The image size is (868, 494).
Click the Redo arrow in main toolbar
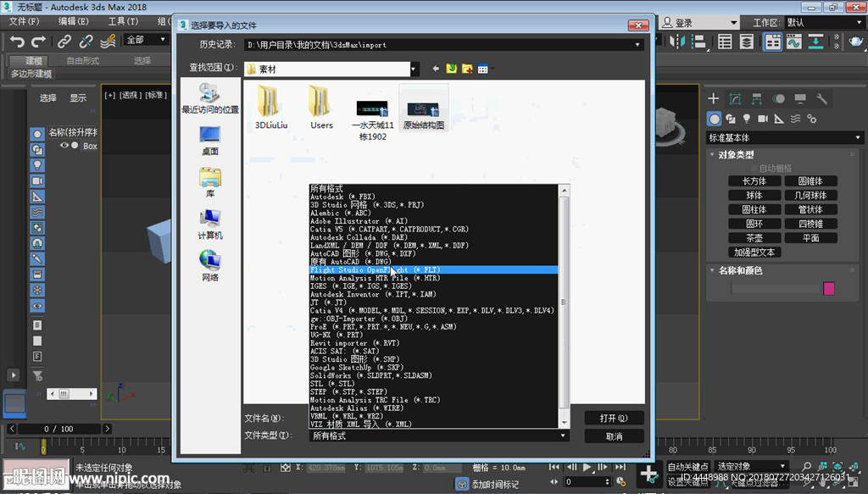coord(38,41)
